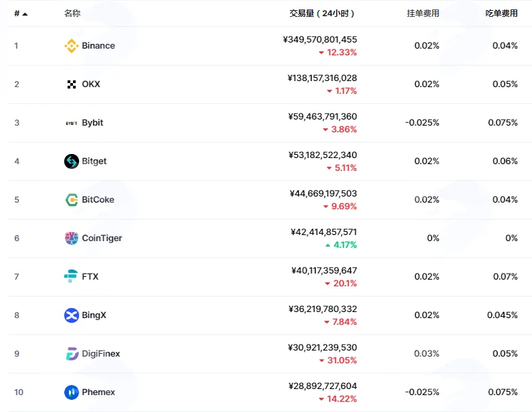This screenshot has width=532, height=412.
Task: Open the DigiFinex exchange link
Action: [101, 354]
